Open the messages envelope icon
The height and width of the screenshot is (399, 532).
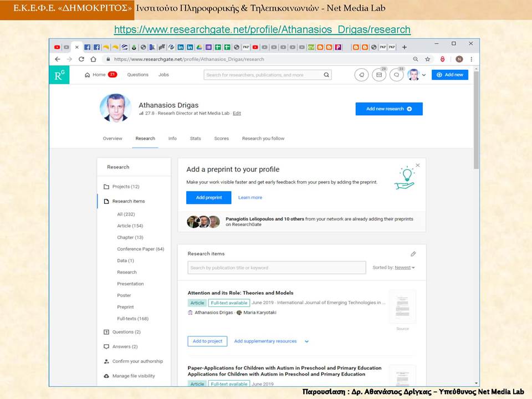pyautogui.click(x=379, y=75)
